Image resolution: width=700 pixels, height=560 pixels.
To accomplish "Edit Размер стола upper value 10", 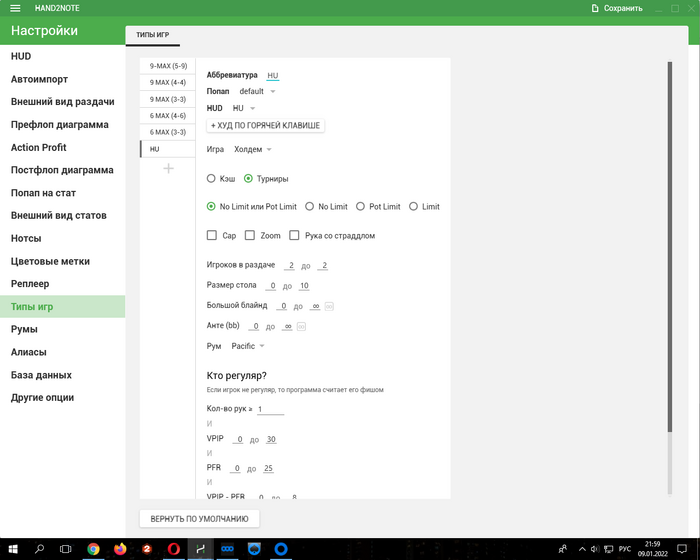I will (x=304, y=286).
